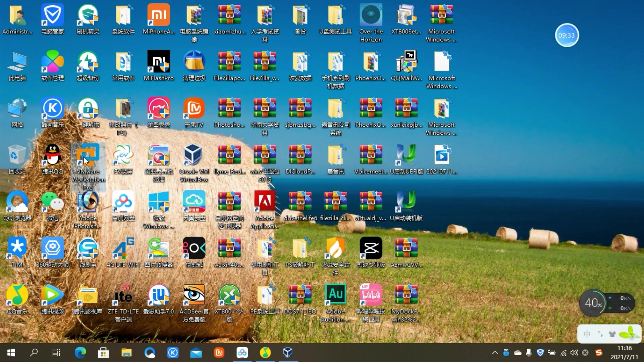Open the Sogou input method tray icon
Screen dimensions: 644x362
(599, 353)
